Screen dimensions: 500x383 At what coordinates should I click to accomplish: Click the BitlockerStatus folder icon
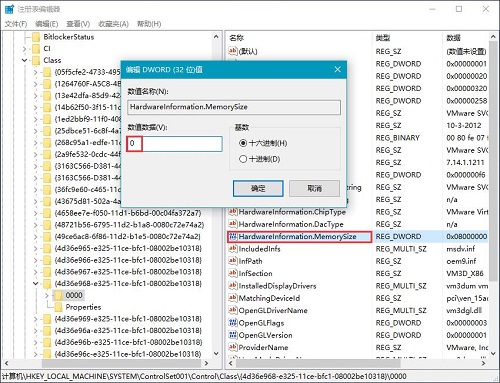tap(36, 37)
